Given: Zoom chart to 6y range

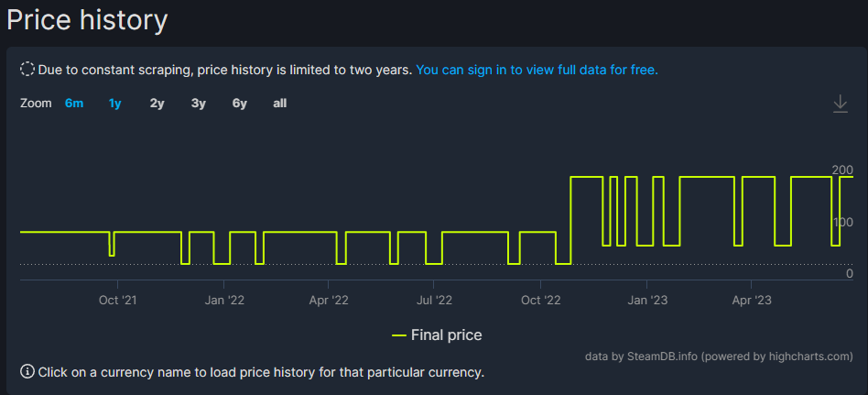Looking at the screenshot, I should click(x=240, y=104).
